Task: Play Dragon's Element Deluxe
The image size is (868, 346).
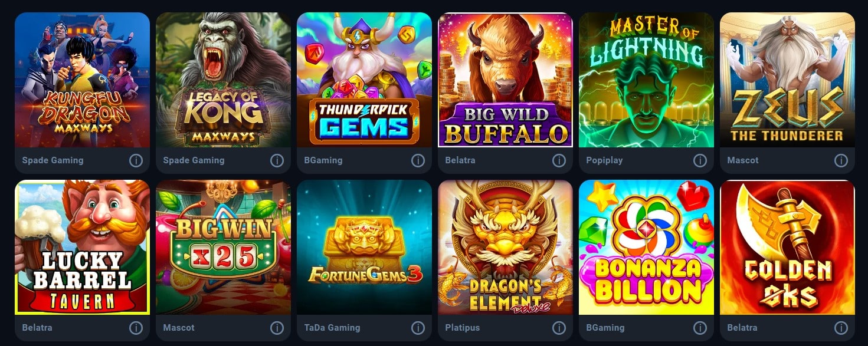Action: tap(505, 247)
